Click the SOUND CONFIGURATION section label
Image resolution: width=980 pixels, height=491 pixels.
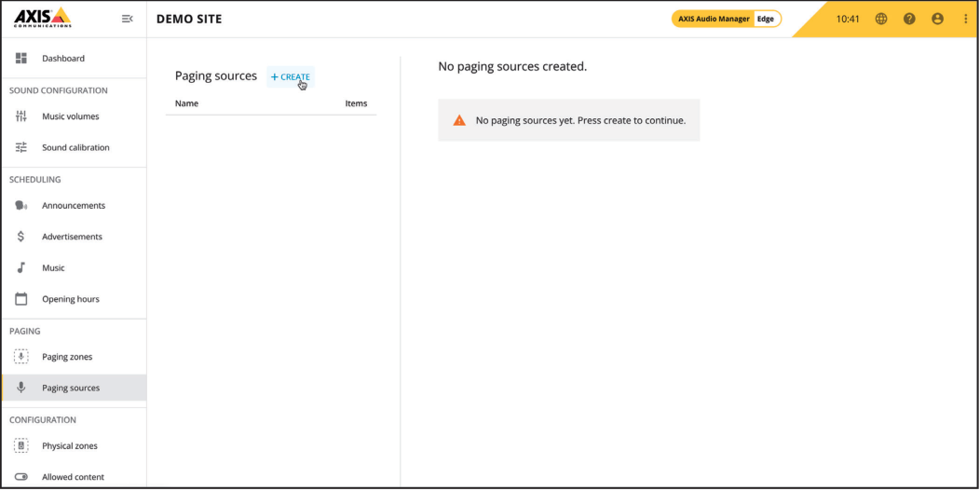(58, 90)
